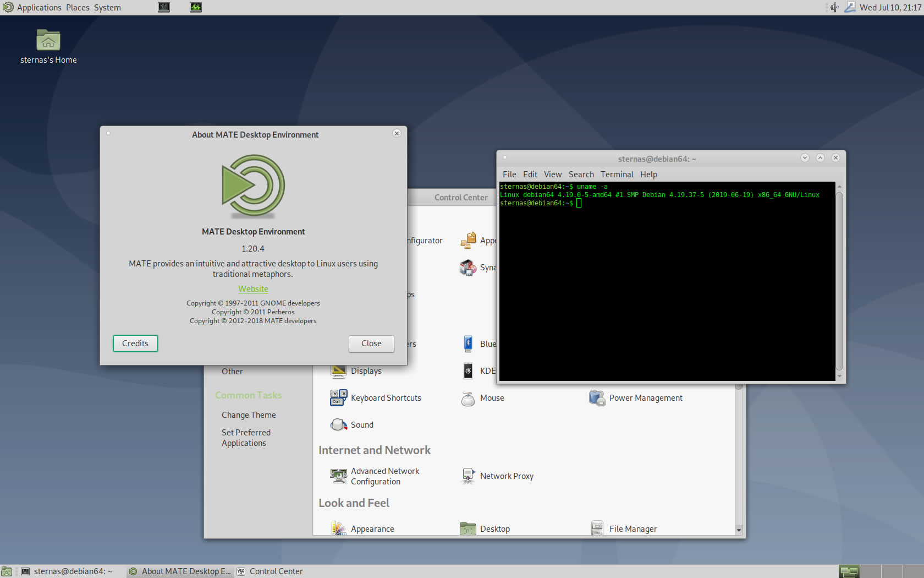Click the terminal vertical scrollbar track
The width and height of the screenshot is (924, 578).
click(839, 281)
